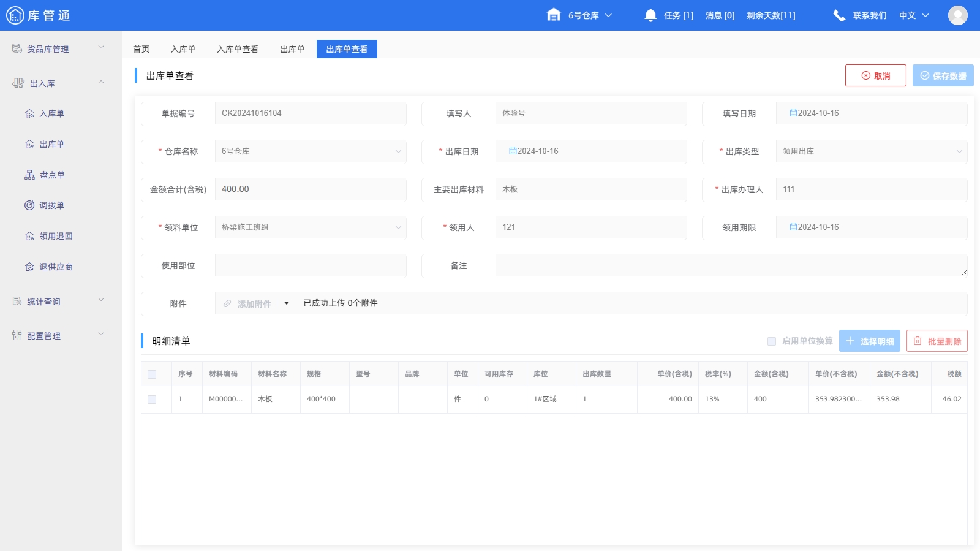This screenshot has height=551, width=980.
Task: Open 任务 [1] in header
Action: coord(679,15)
